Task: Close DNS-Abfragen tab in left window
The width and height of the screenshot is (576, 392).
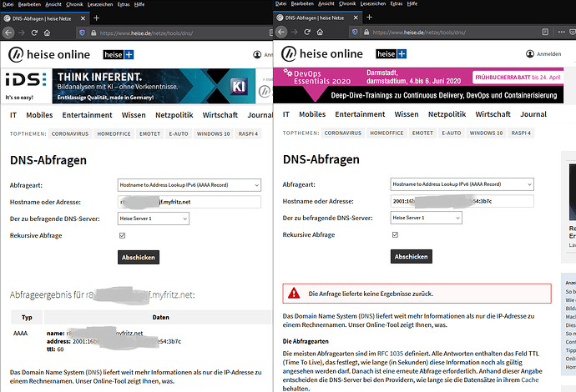Action: pyautogui.click(x=83, y=18)
